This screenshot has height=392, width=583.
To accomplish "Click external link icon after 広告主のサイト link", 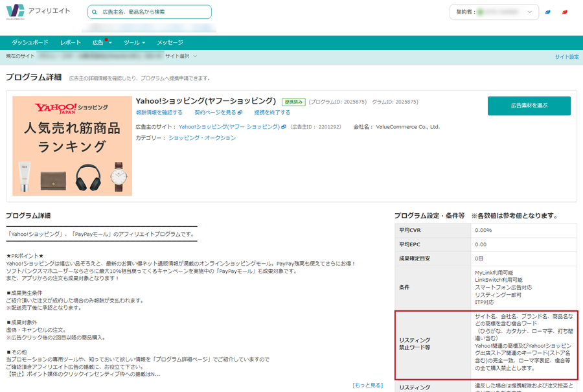I will [x=284, y=127].
